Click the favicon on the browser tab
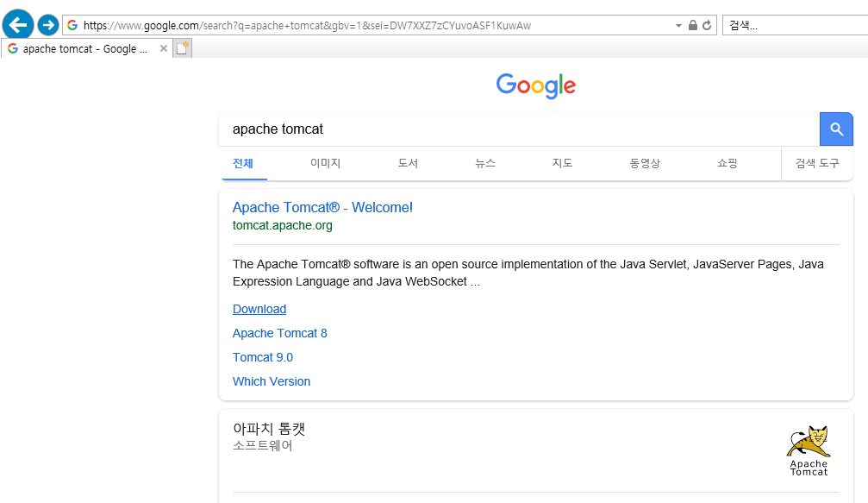868x503 pixels. click(13, 49)
